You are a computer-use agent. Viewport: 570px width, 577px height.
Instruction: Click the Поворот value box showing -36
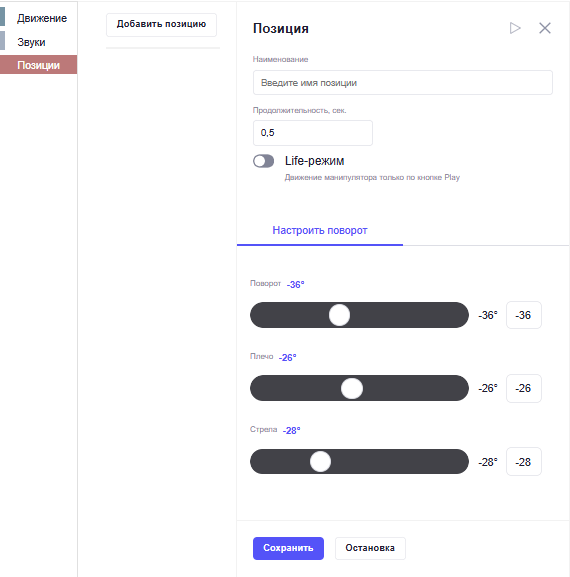tap(524, 315)
